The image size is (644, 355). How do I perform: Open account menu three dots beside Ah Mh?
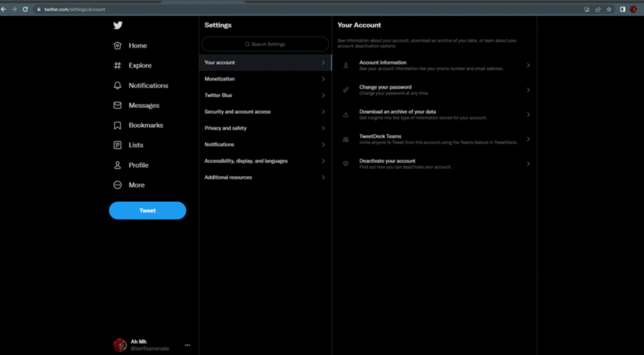[x=187, y=345]
